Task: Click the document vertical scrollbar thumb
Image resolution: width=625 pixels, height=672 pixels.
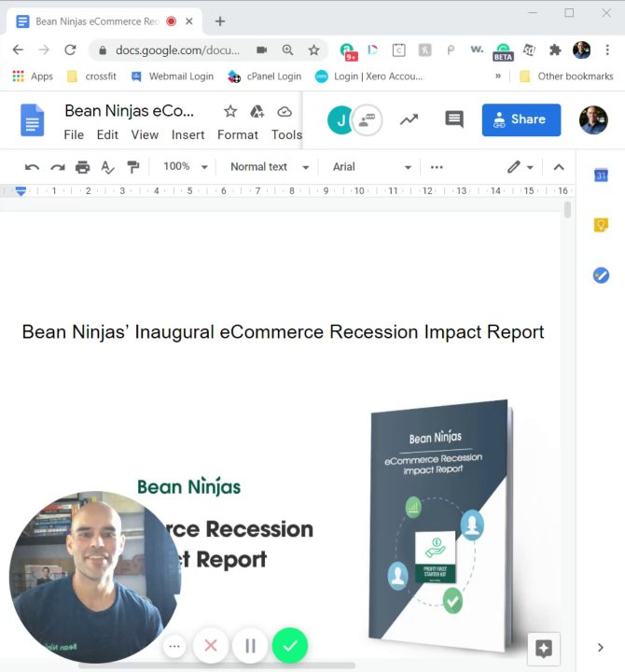Action: pos(567,210)
